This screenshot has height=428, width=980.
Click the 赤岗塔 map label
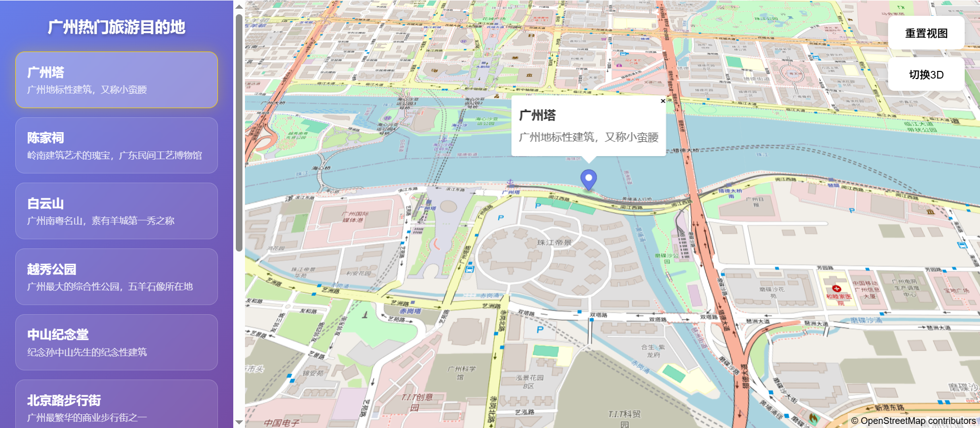click(x=410, y=311)
